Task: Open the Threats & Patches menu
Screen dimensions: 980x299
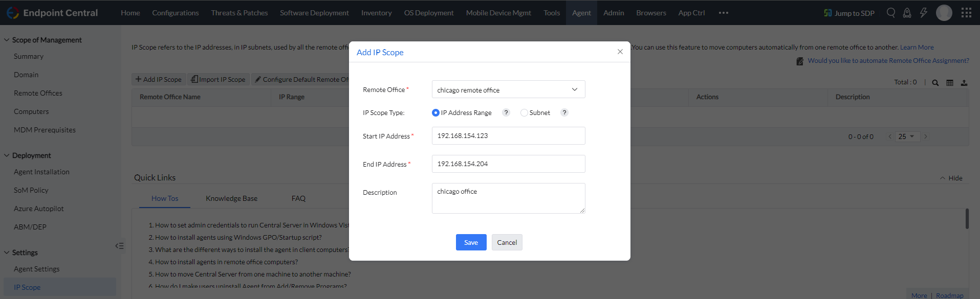Action: pos(239,13)
